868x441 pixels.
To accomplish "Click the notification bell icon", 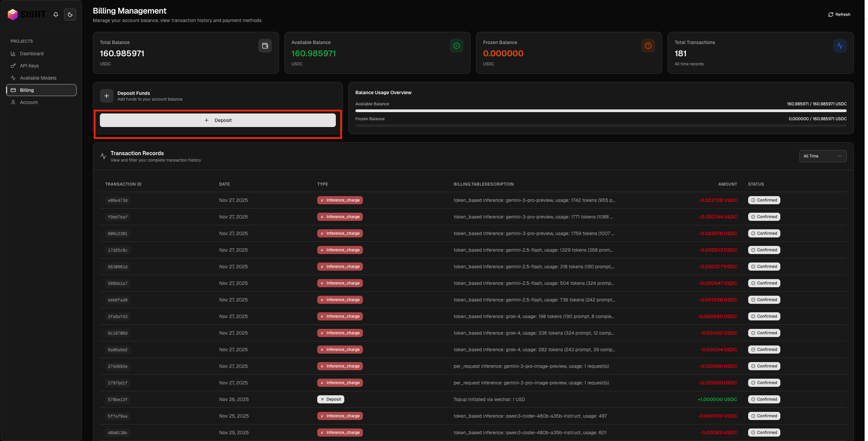I will pyautogui.click(x=56, y=15).
